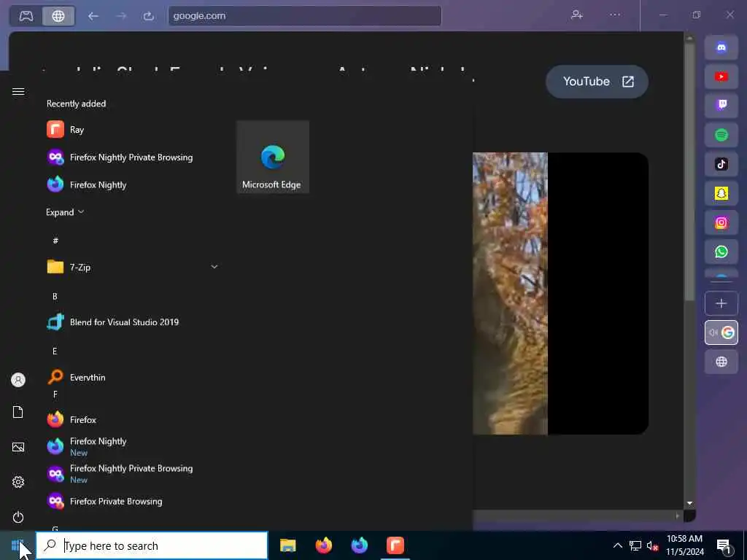Open the taskbar clock and date
The height and width of the screenshot is (560, 747).
point(685,545)
